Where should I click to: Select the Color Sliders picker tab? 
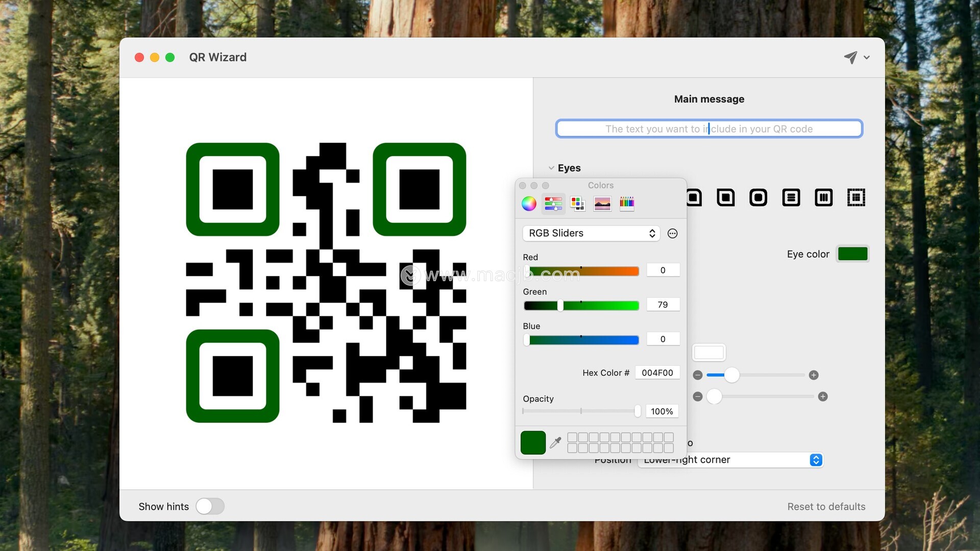(553, 204)
